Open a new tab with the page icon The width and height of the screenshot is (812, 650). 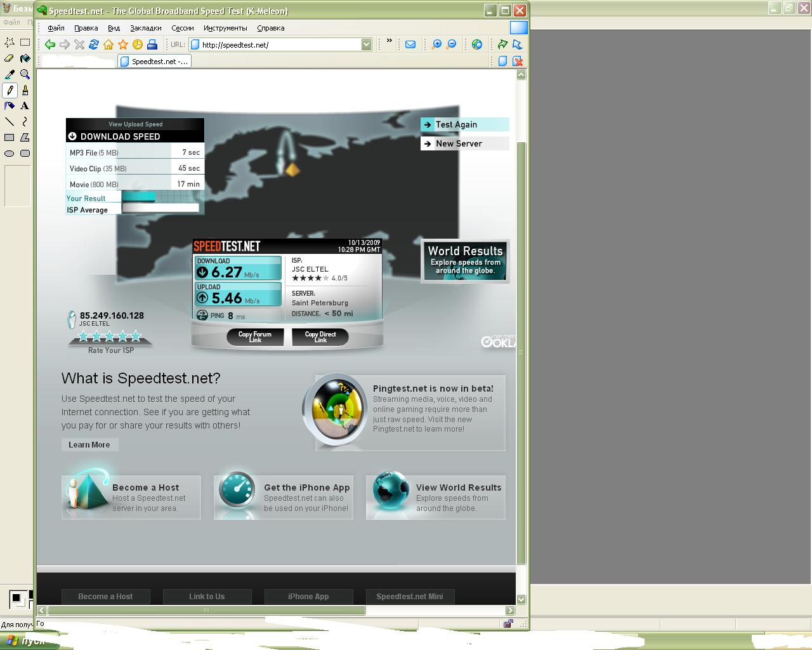(503, 62)
